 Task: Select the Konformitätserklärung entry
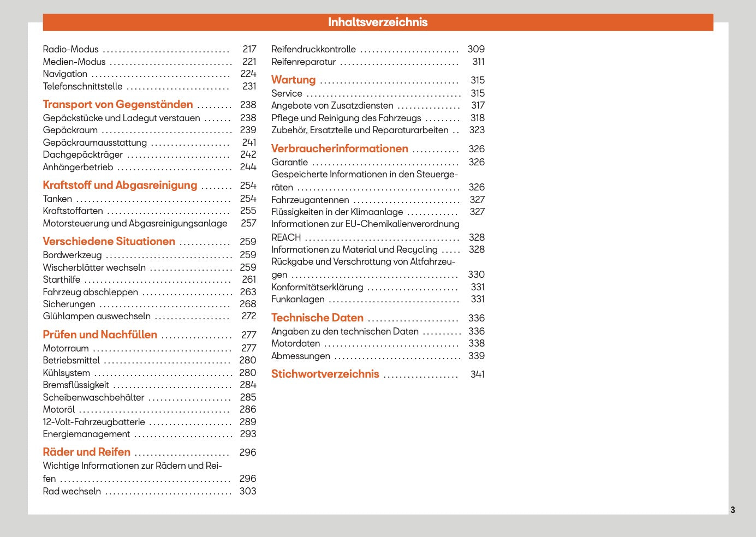317,288
